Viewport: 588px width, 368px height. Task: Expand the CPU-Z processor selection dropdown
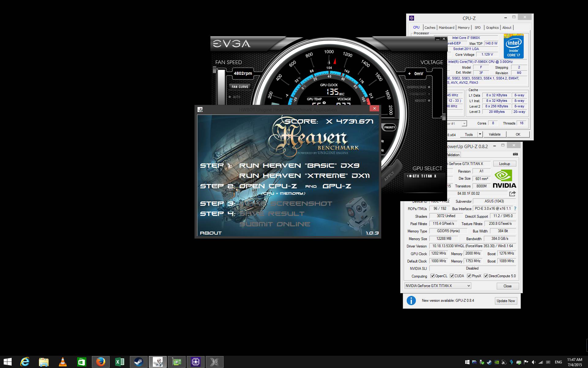pos(464,124)
